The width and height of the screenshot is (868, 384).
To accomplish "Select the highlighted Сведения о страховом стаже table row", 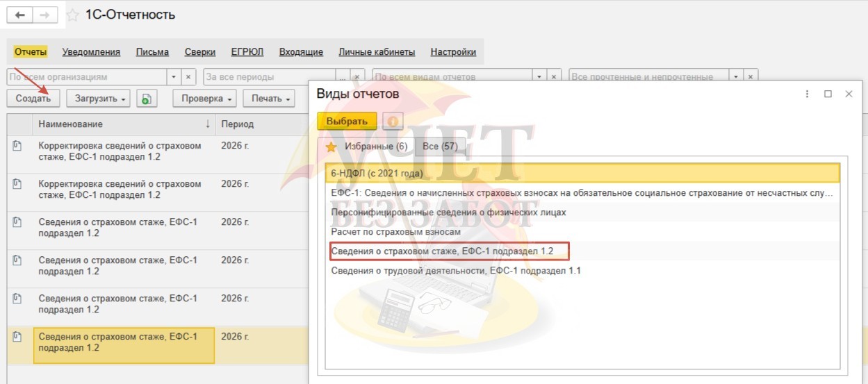I will coord(124,345).
